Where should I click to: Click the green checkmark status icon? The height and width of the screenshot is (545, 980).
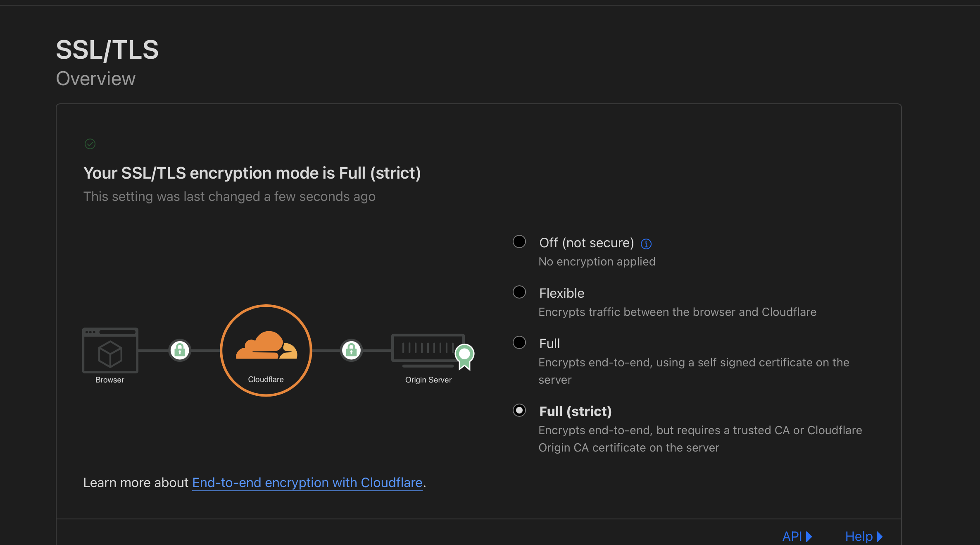point(90,144)
